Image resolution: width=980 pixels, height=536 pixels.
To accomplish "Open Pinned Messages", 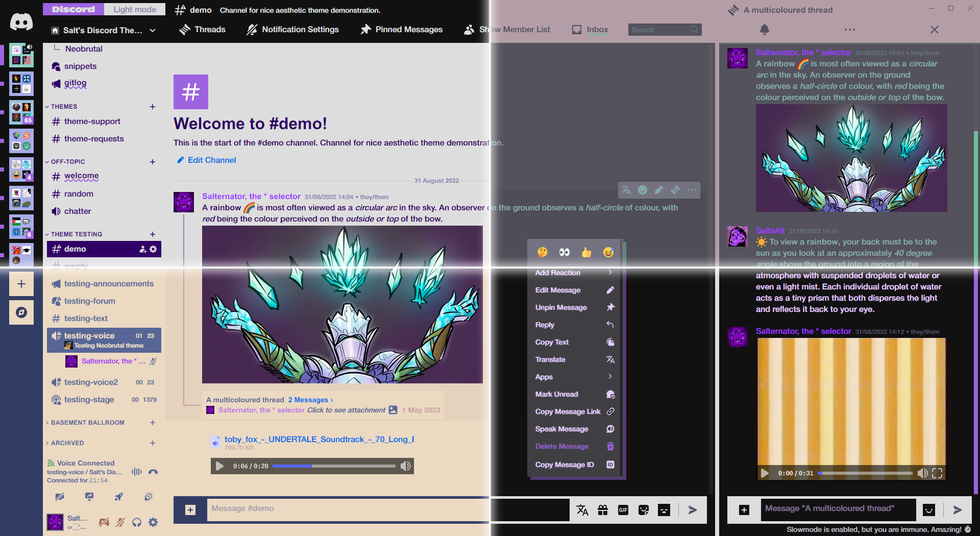I will point(402,30).
